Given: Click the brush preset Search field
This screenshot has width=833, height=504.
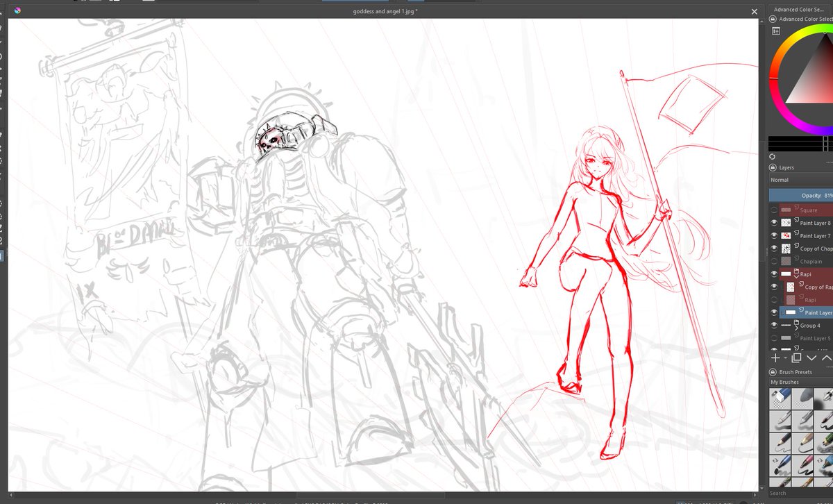Looking at the screenshot, I should coord(801,493).
